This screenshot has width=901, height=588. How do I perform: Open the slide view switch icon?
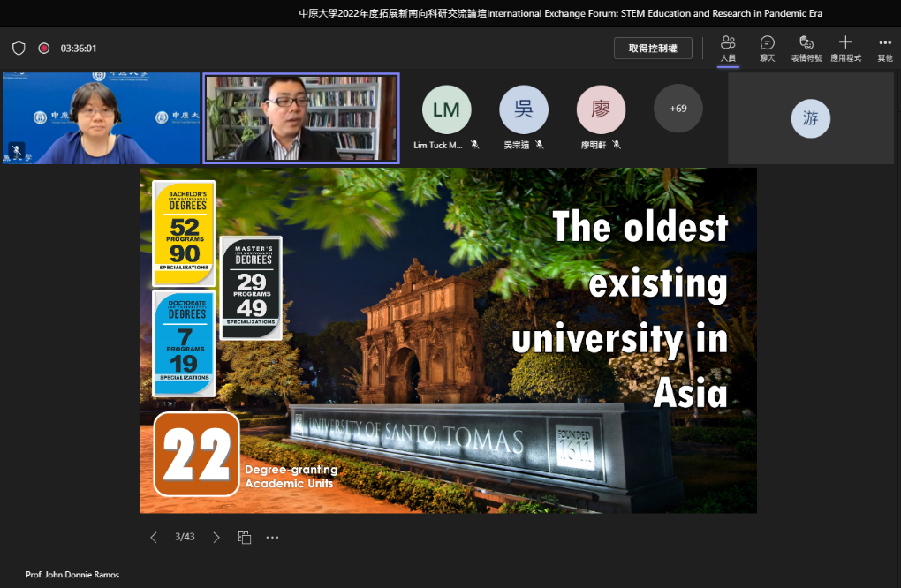[245, 537]
